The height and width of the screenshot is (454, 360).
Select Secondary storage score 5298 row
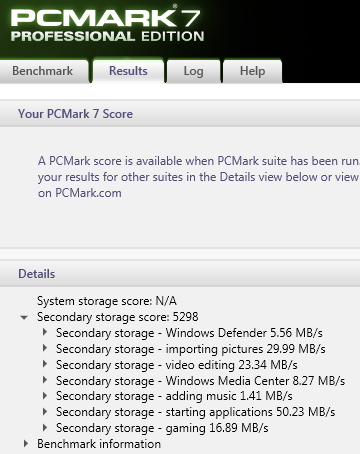118,317
